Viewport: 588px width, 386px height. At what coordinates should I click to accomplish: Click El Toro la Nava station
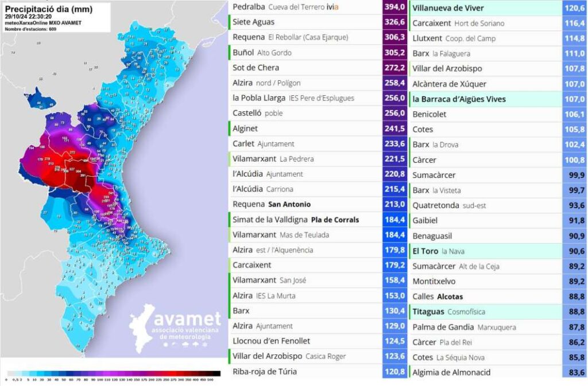pos(438,251)
